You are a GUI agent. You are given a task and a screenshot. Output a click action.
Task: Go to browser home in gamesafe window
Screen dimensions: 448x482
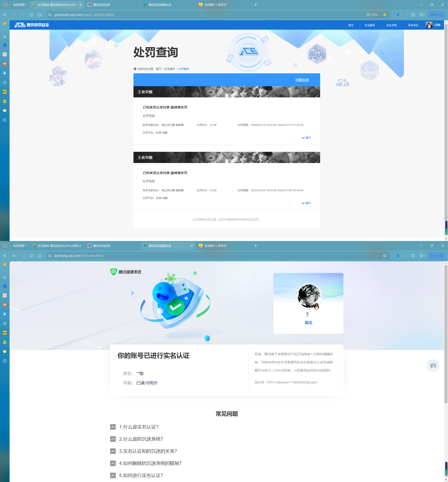click(40, 15)
